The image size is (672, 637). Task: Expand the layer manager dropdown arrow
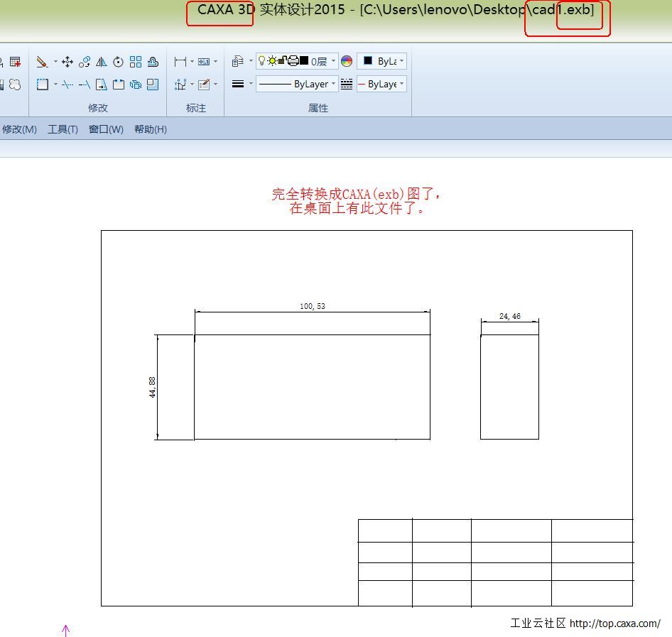point(251,61)
